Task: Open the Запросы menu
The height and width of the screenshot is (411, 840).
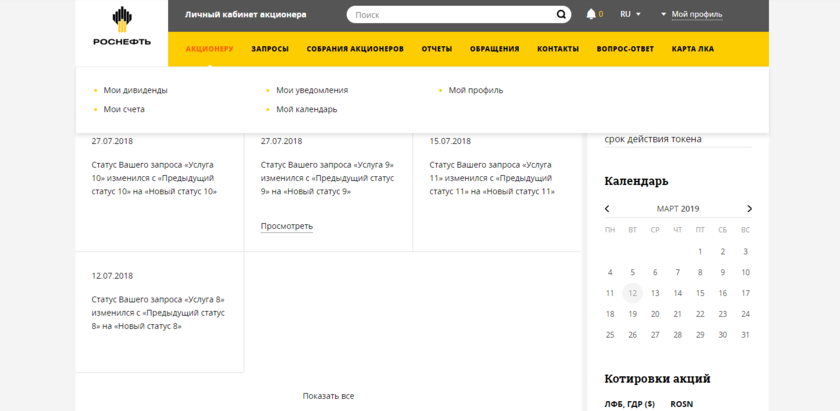Action: coord(270,49)
